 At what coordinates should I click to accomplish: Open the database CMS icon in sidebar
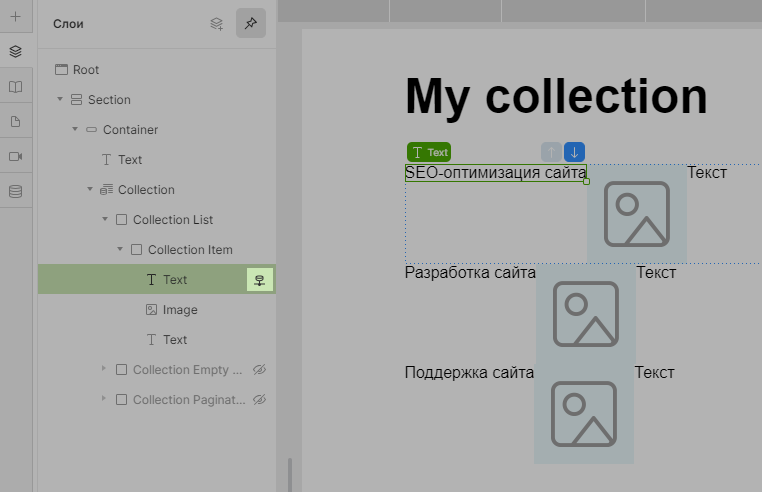coord(16,192)
